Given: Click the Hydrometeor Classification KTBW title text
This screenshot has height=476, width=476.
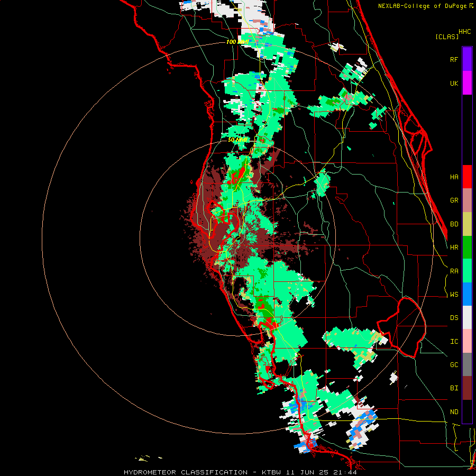Looking at the screenshot, I should tap(240, 472).
